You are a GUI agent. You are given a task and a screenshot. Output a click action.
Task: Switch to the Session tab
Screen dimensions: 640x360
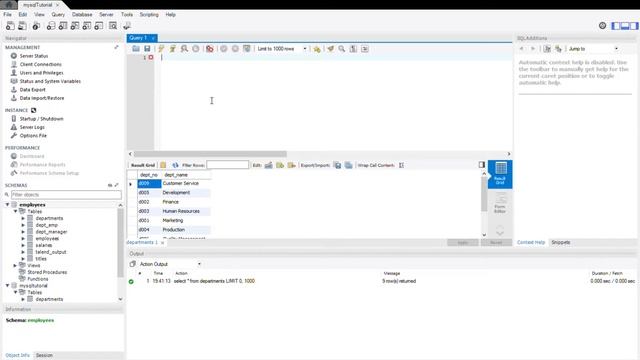click(x=44, y=355)
